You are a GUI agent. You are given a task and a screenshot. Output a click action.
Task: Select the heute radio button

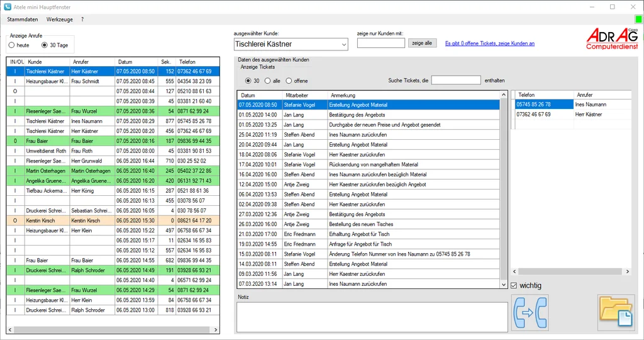11,45
